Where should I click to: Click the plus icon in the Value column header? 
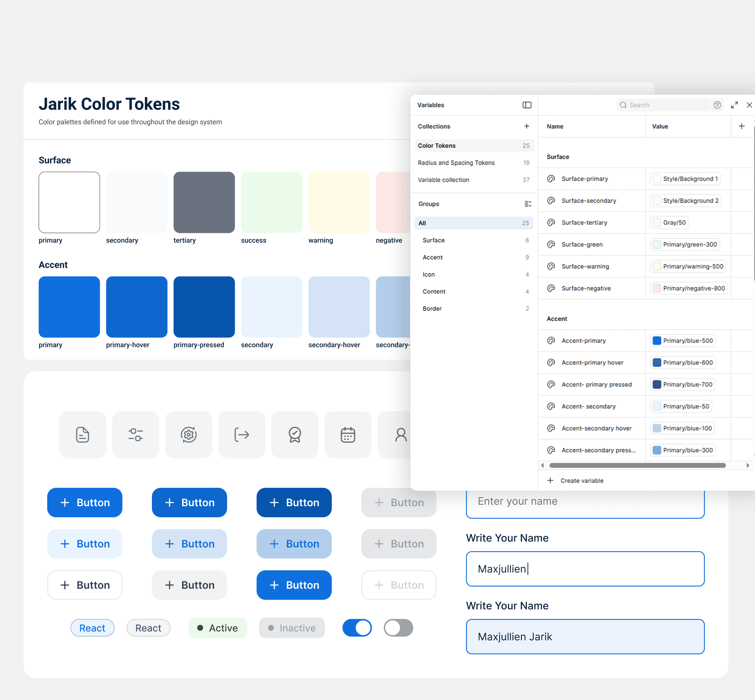click(741, 126)
